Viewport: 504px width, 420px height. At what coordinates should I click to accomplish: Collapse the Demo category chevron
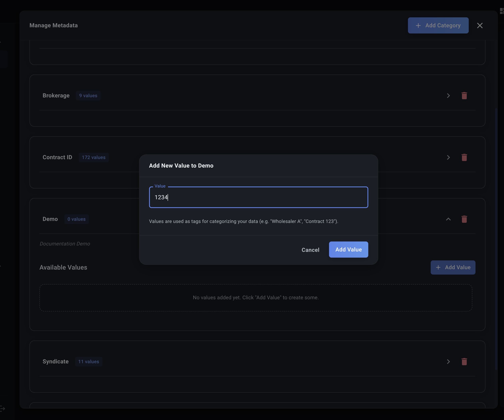point(448,219)
